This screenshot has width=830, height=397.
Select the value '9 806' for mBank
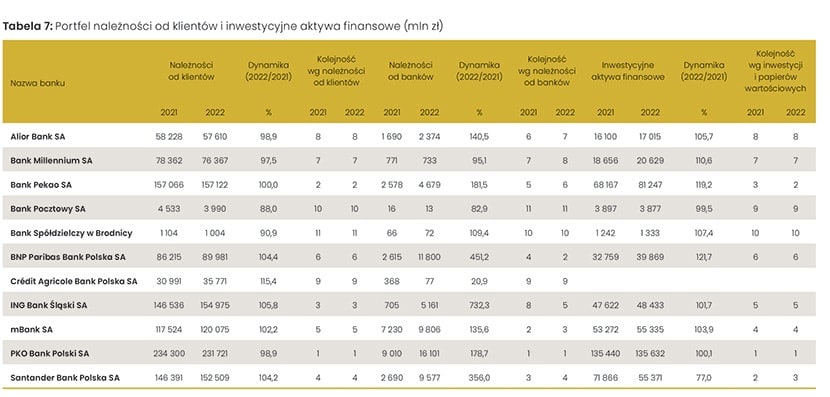point(429,329)
